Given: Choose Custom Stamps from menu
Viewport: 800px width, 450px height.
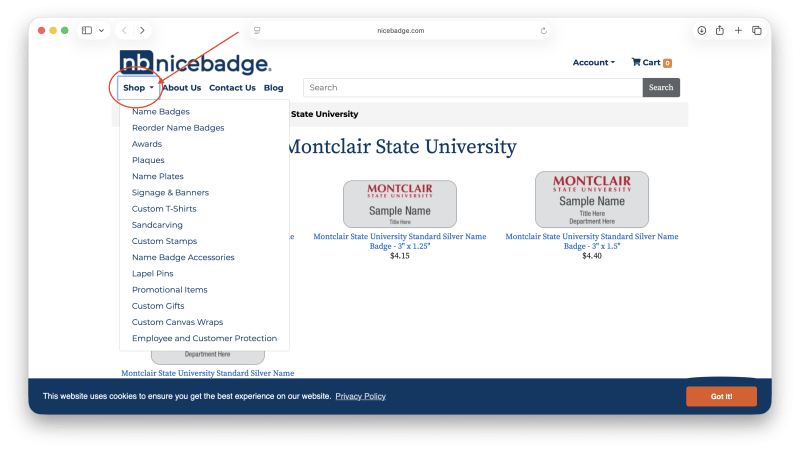Looking at the screenshot, I should pos(164,241).
